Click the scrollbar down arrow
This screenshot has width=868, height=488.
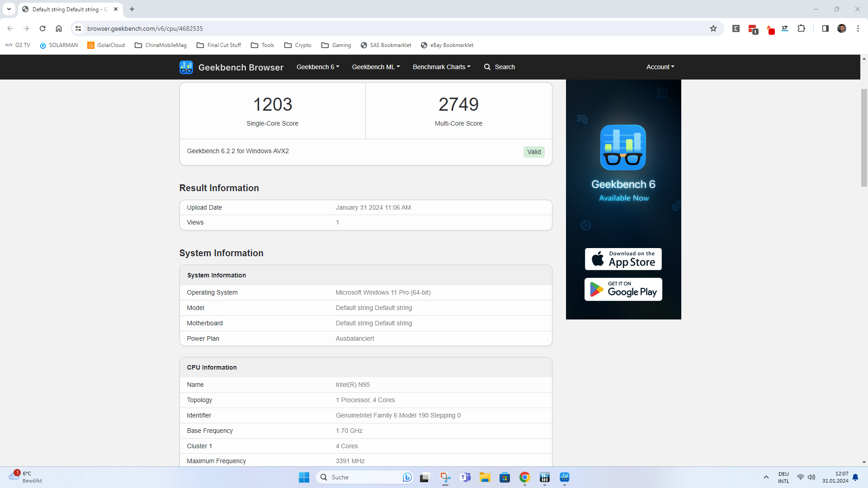click(x=864, y=462)
